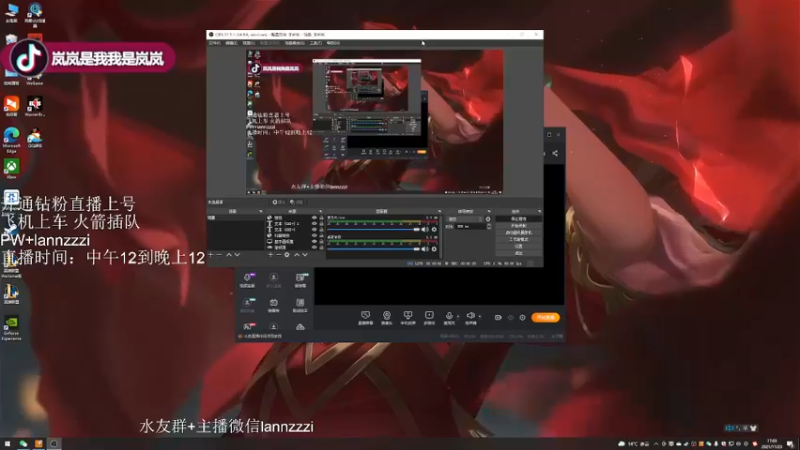Click the 开始录制 (Start Recording) button
Screen dimensions: 800x450
tap(518, 226)
